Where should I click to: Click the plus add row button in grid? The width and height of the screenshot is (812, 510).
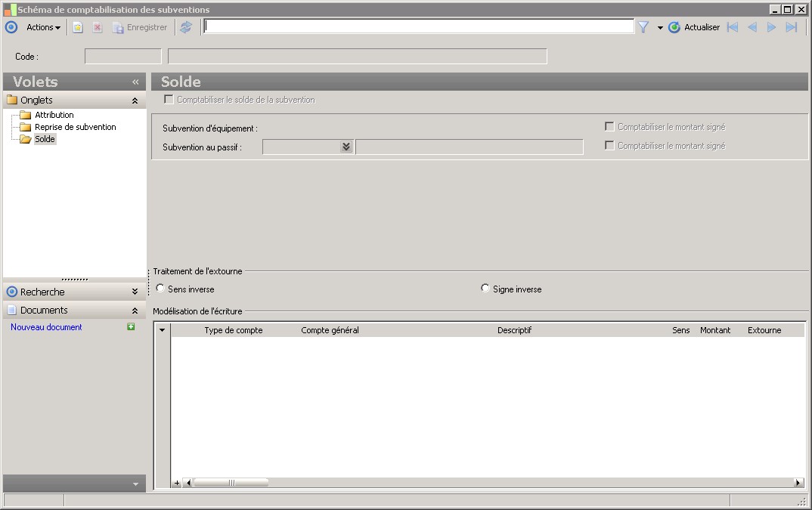177,483
